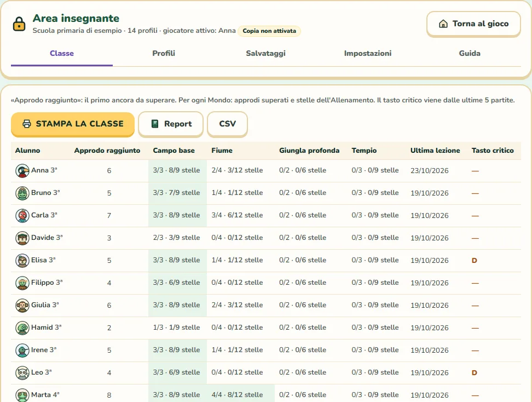Open the class Report
532x402 pixels.
tap(171, 124)
